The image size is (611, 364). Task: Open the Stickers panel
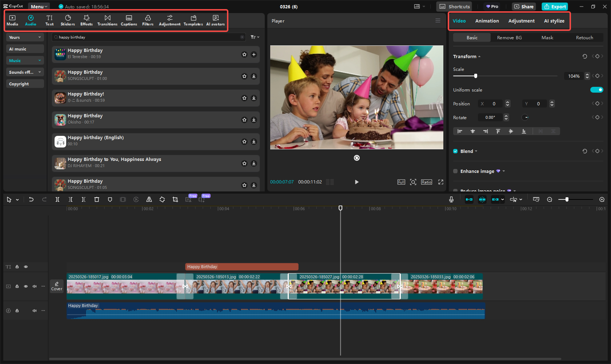(68, 20)
